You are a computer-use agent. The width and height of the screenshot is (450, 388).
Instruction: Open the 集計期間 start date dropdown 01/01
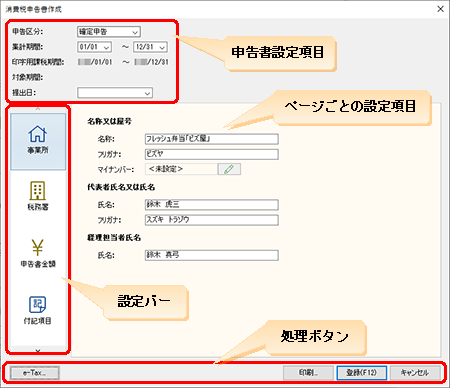(94, 47)
